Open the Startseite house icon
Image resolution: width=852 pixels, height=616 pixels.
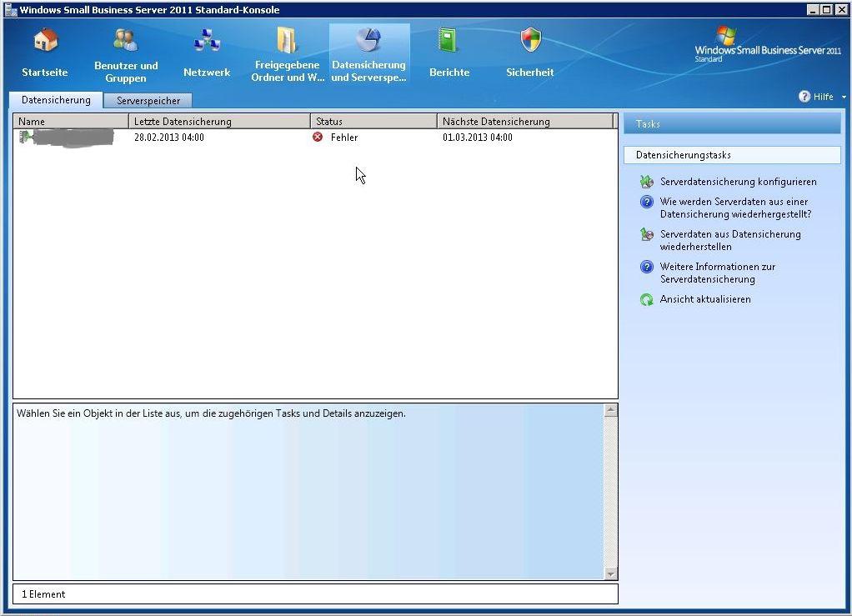point(45,41)
